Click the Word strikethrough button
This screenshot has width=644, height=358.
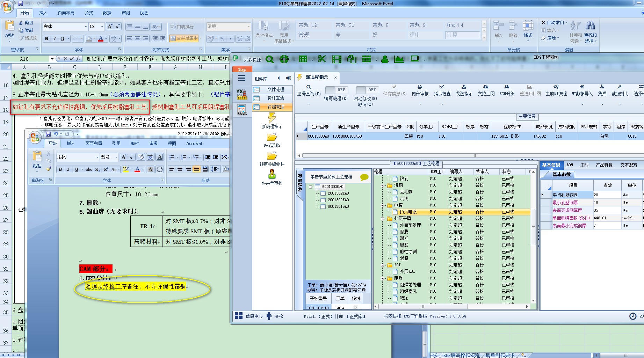(89, 169)
